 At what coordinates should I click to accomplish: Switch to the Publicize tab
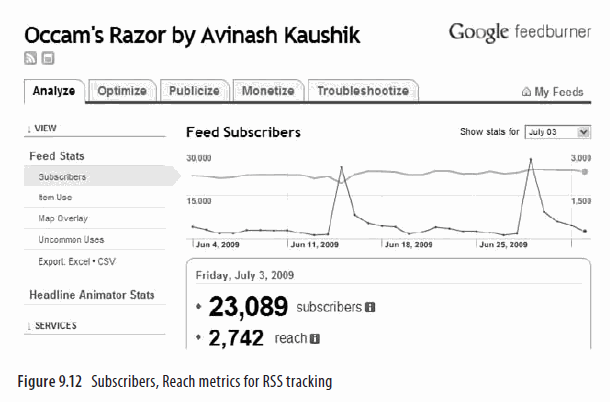tap(194, 91)
